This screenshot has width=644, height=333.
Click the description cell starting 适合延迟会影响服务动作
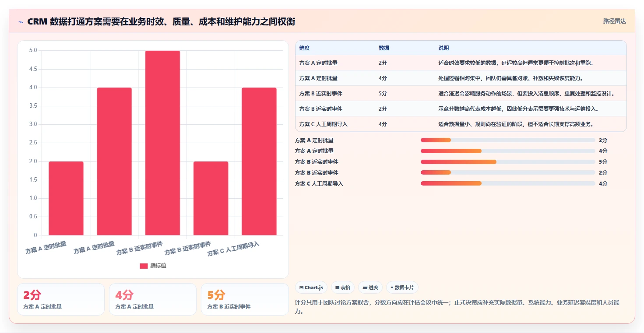tap(527, 94)
